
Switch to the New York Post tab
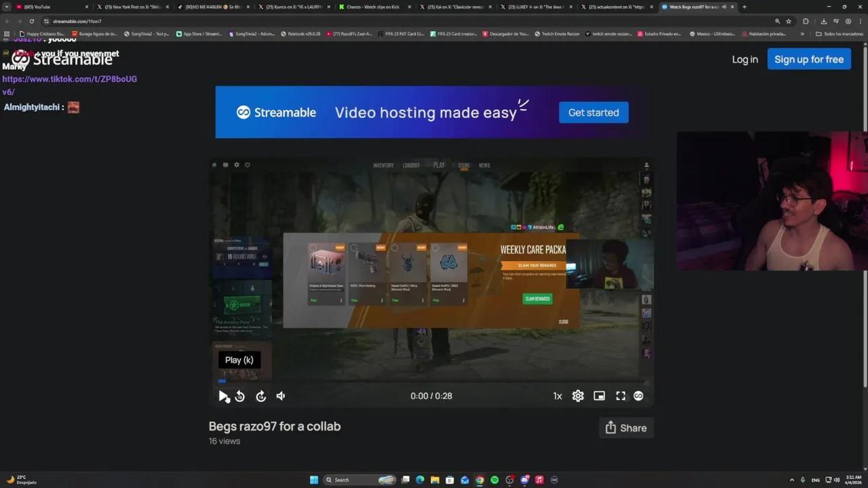click(x=132, y=7)
